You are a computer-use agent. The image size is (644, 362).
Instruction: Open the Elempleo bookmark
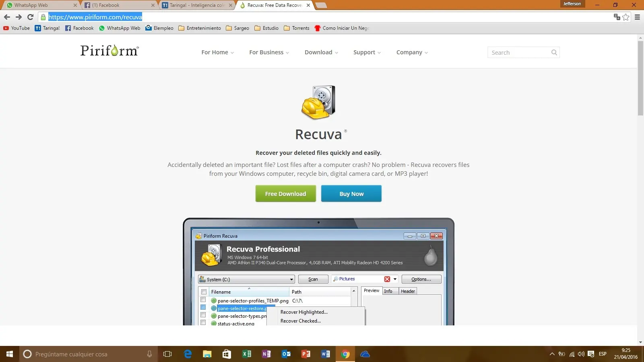point(159,28)
